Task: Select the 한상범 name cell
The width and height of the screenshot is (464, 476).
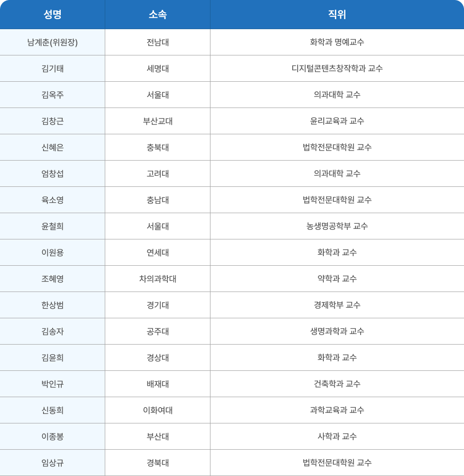Action: [52, 305]
